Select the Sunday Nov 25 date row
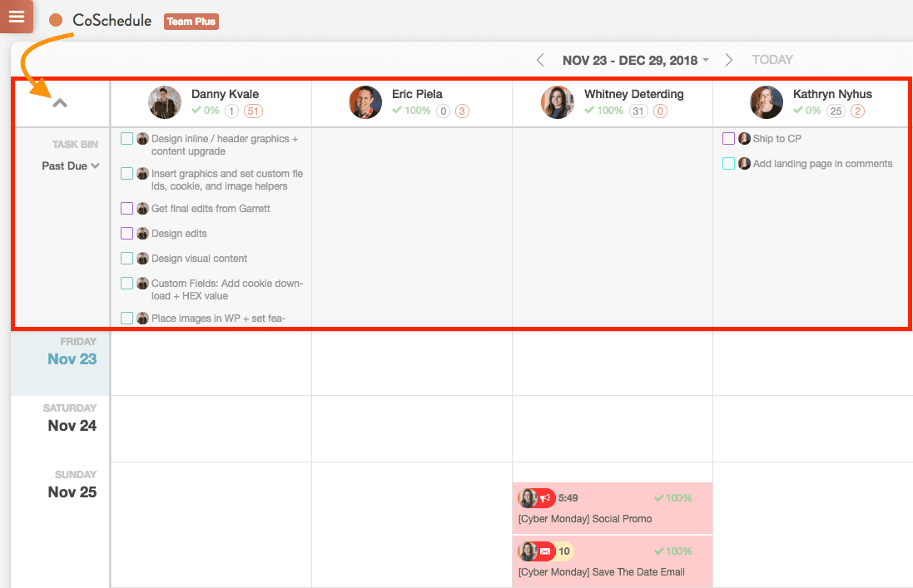The image size is (913, 588). (x=60, y=525)
